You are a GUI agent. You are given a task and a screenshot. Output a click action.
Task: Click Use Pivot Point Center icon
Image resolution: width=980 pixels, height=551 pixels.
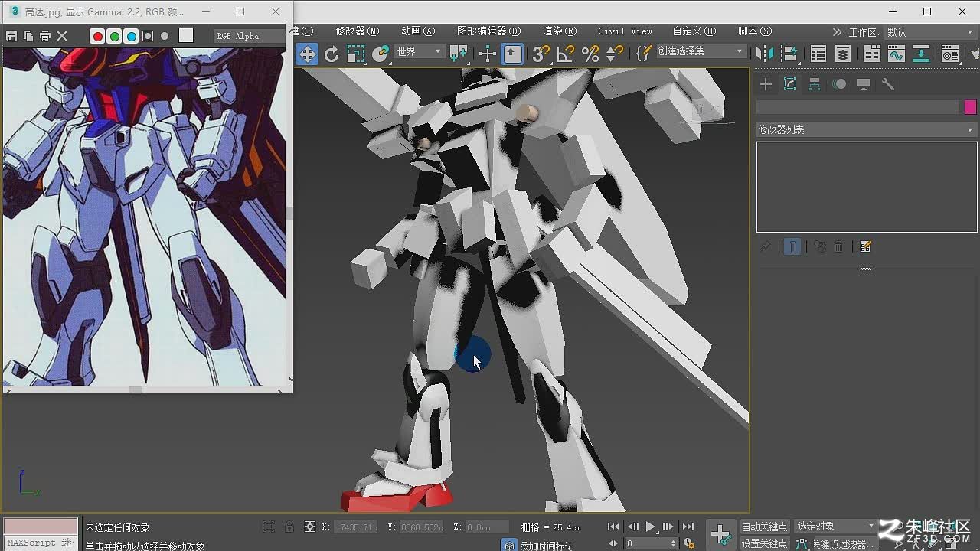459,54
